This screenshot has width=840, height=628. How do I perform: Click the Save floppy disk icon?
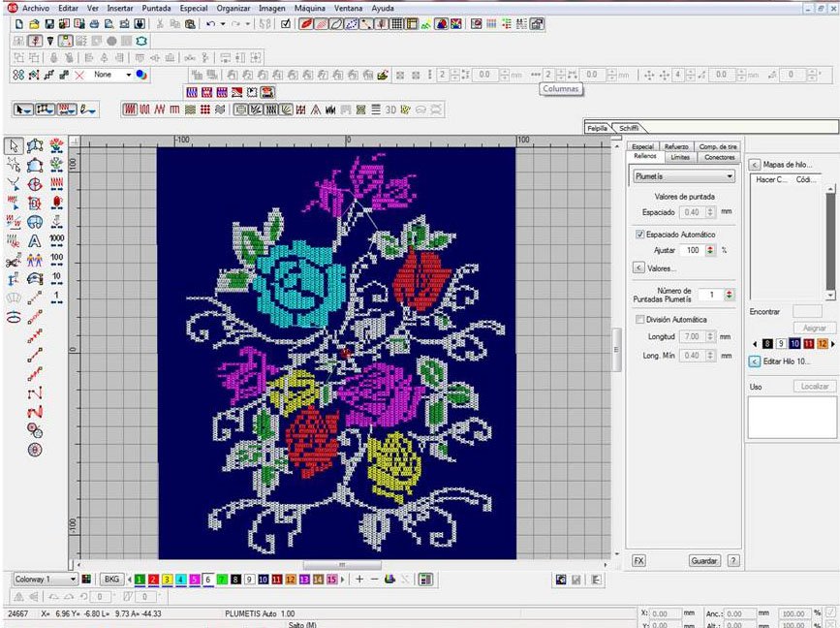(49, 24)
